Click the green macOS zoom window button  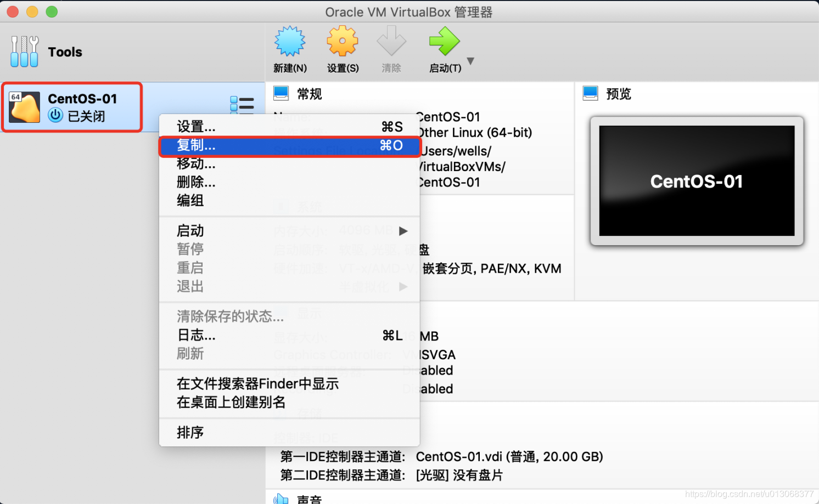[52, 12]
